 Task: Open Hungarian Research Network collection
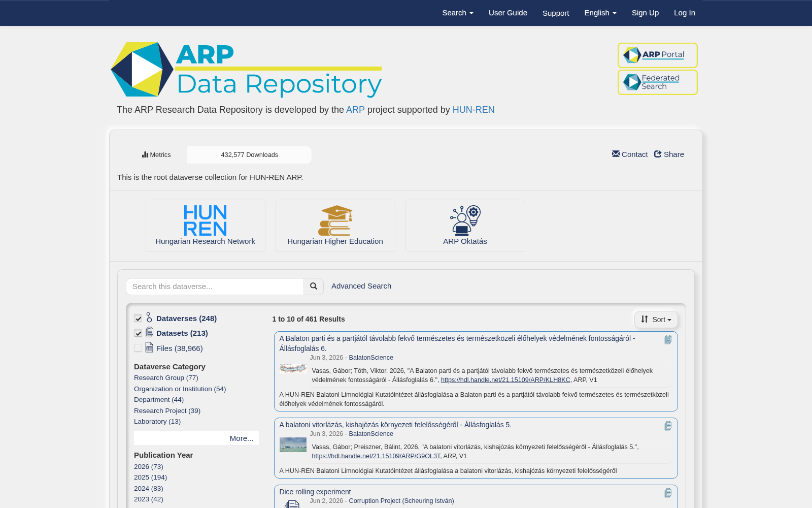click(x=205, y=241)
